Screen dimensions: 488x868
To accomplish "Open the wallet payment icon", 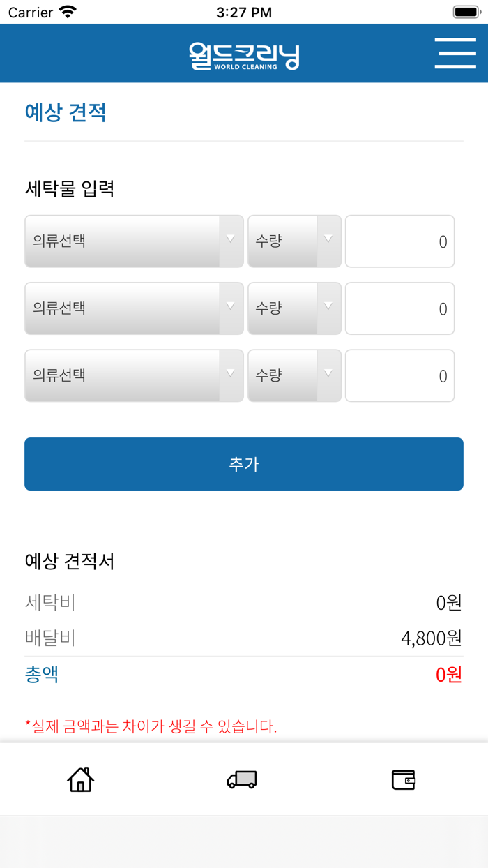I will tap(403, 780).
